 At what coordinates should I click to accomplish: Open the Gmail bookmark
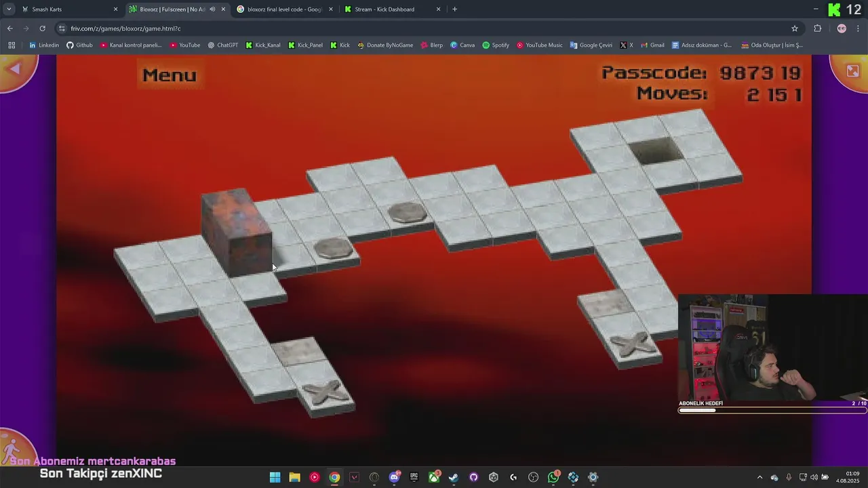coord(652,45)
